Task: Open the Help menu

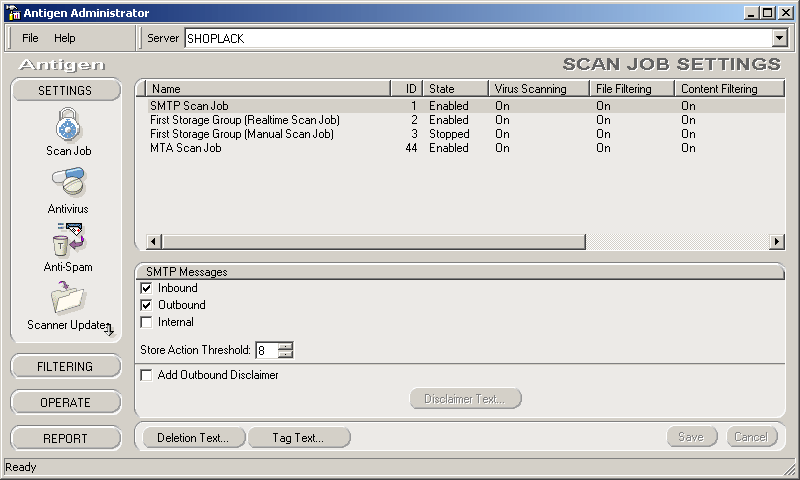Action: pos(64,38)
